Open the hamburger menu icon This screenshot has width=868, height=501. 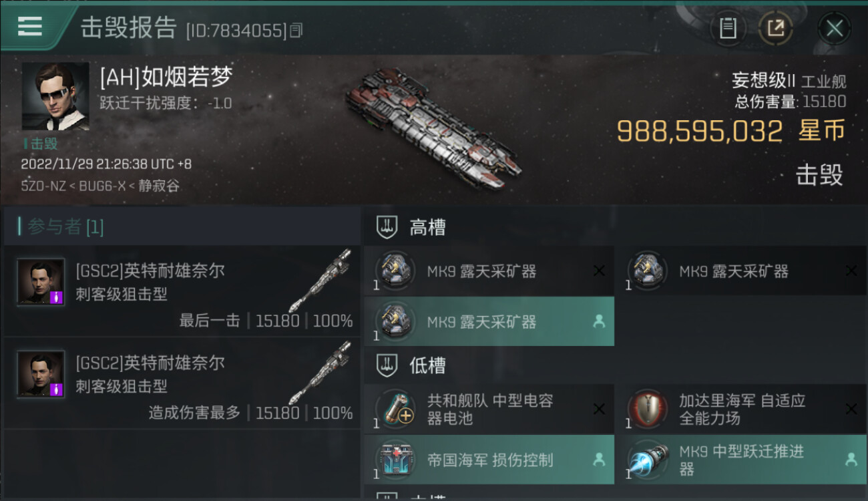point(30,26)
